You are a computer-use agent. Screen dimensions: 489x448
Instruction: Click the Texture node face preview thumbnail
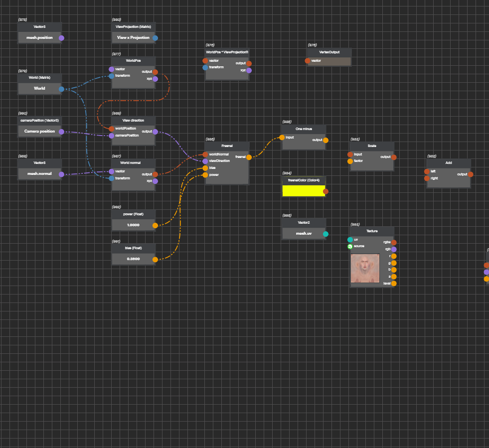(x=365, y=269)
